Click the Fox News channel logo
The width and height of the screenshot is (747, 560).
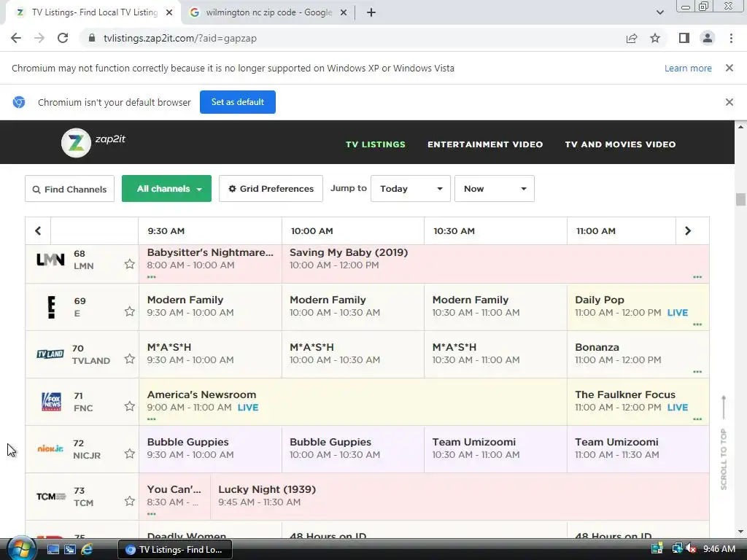click(52, 402)
